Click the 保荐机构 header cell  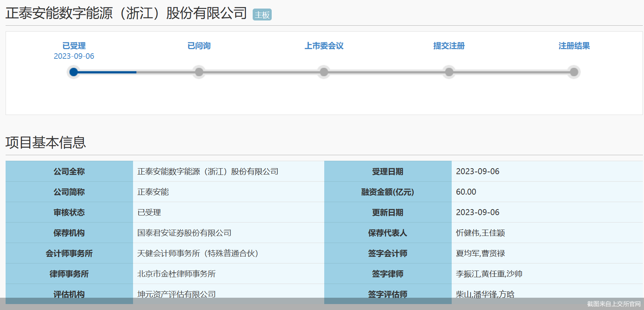click(x=69, y=233)
